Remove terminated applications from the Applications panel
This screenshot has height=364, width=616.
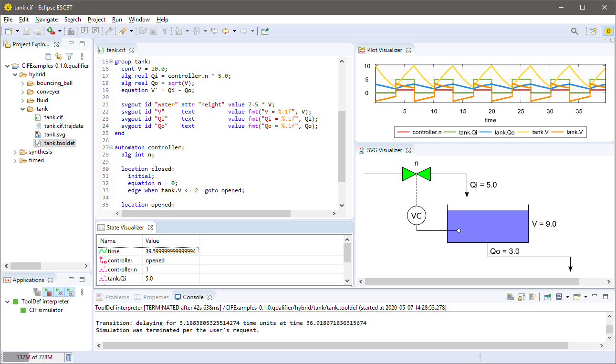tap(59, 291)
